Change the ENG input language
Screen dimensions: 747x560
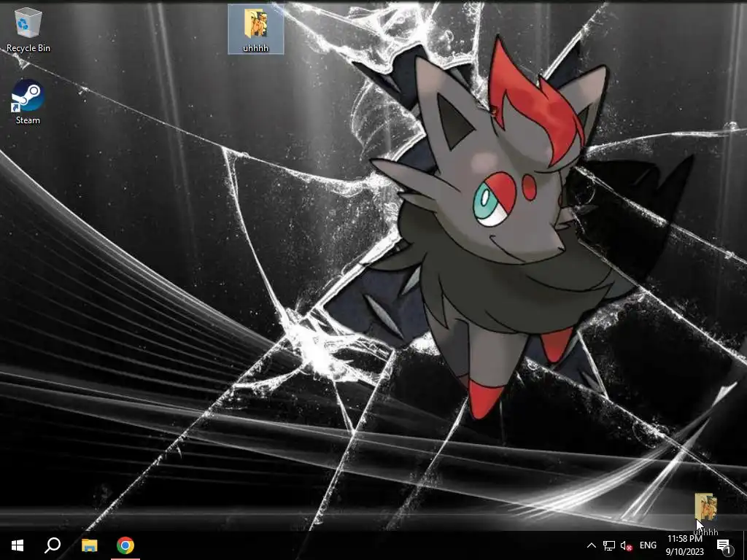[x=648, y=545]
